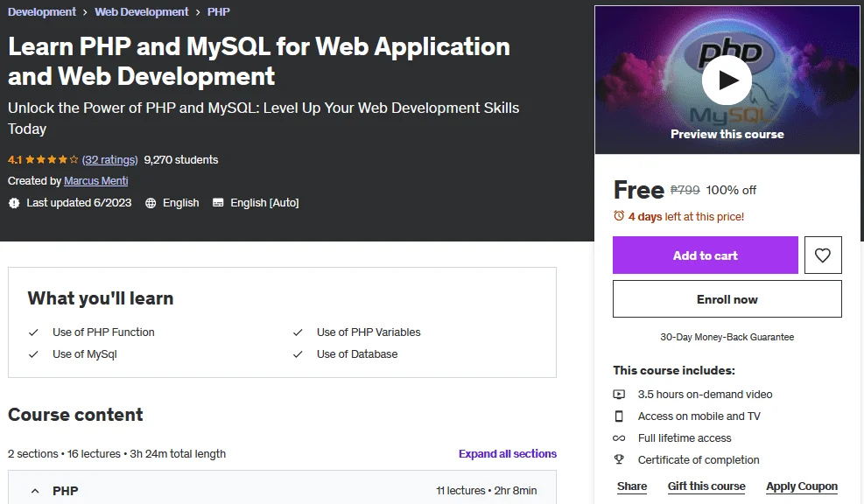864x504 pixels.
Task: Click checkmark next to Use of Database
Action: point(298,354)
